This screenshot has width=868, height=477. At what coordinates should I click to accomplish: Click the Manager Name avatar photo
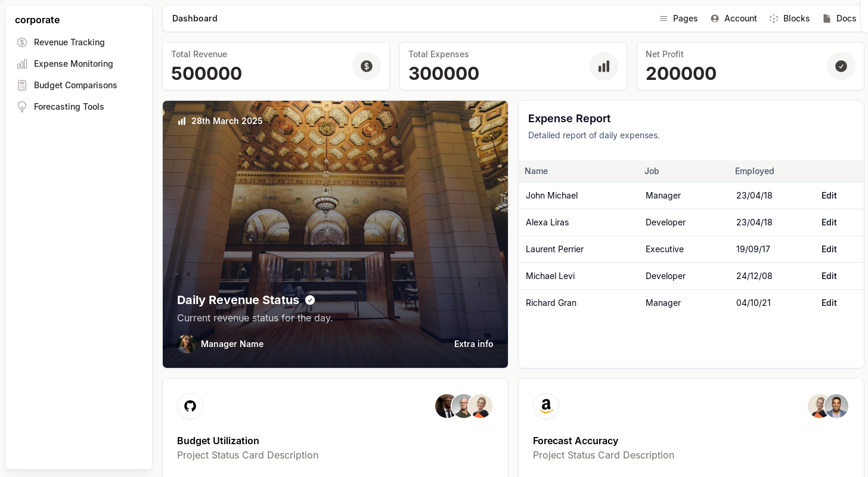pos(186,344)
